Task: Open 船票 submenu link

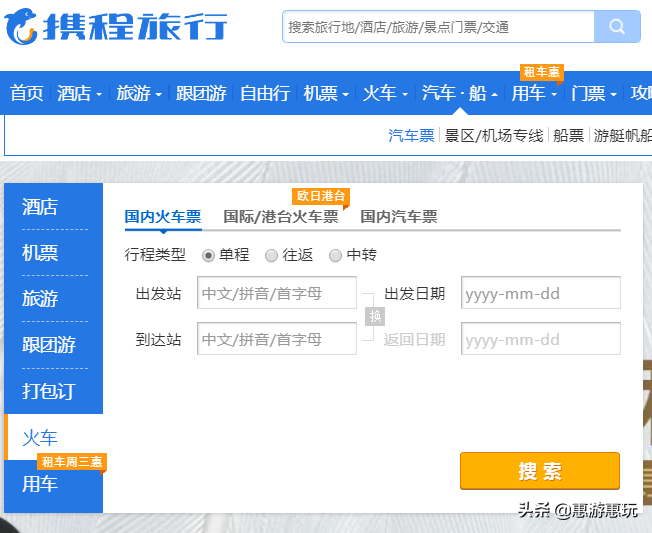Action: click(x=568, y=136)
